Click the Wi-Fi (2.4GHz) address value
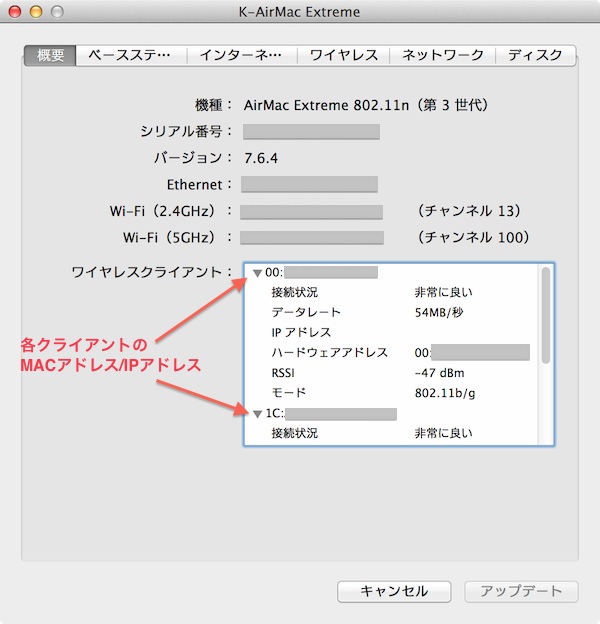This screenshot has width=600, height=624. (x=312, y=212)
